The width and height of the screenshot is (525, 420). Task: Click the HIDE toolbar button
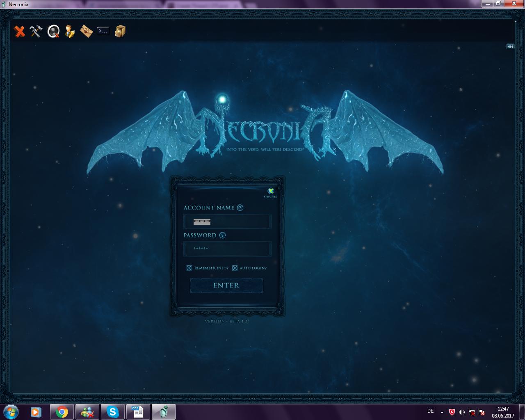(510, 46)
